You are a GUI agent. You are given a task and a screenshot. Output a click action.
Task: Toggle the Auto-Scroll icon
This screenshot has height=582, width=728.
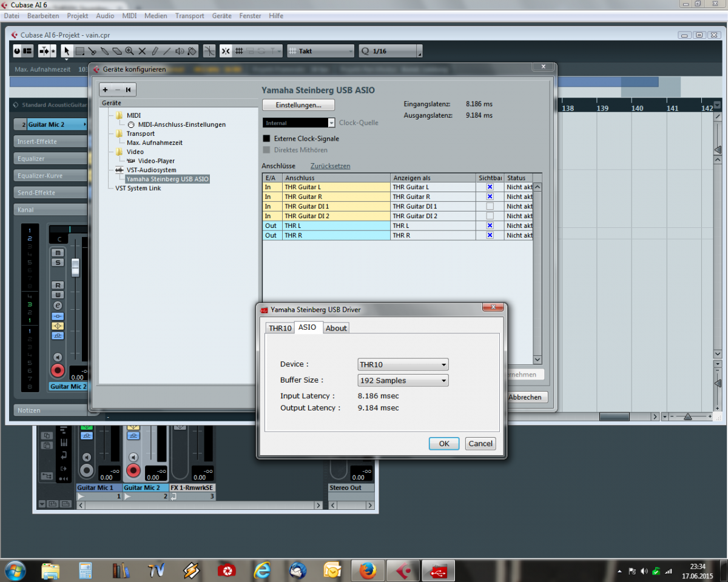tap(43, 51)
